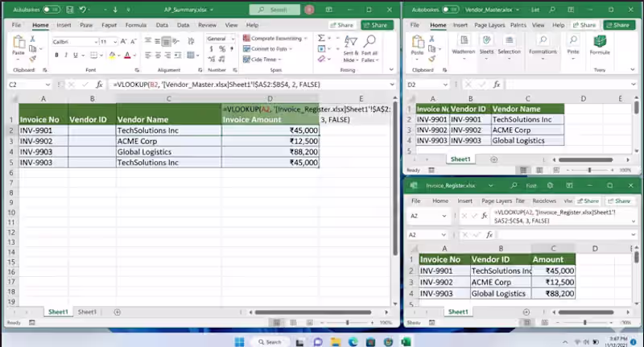Add a new sheet in AP_Summary
The width and height of the screenshot is (644, 347).
click(x=117, y=312)
